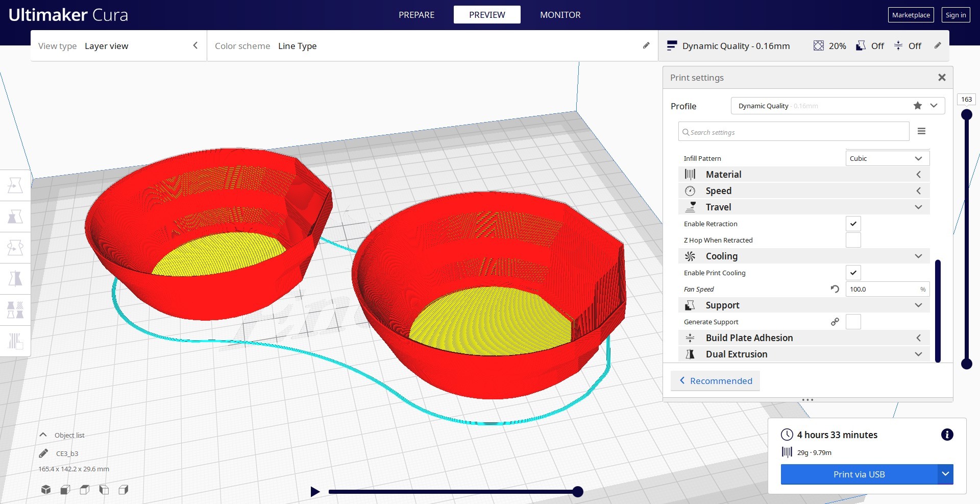Viewport: 980px width, 504px height.
Task: Click the color scheme edit pencil icon
Action: [x=646, y=45]
